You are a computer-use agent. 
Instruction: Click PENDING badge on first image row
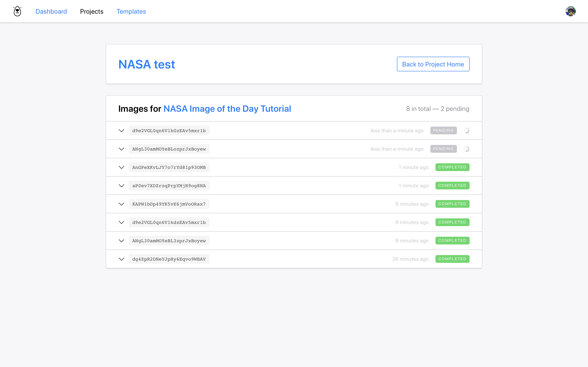click(x=443, y=130)
